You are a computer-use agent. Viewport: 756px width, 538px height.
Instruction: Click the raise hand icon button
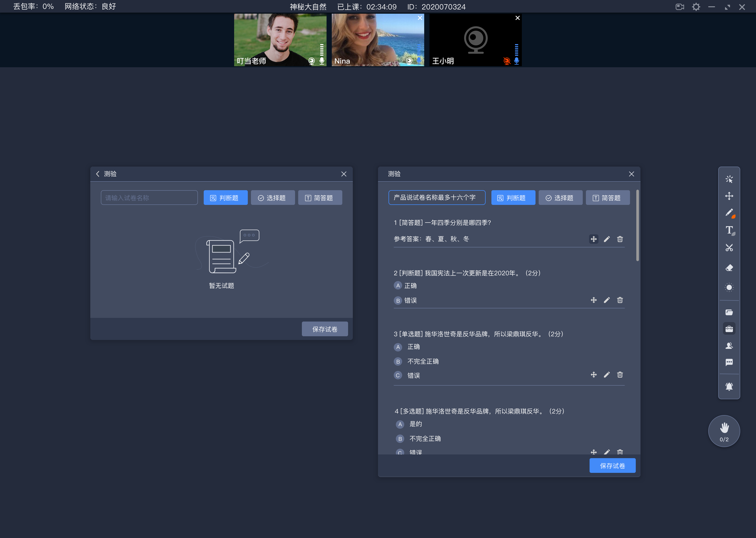pyautogui.click(x=724, y=431)
